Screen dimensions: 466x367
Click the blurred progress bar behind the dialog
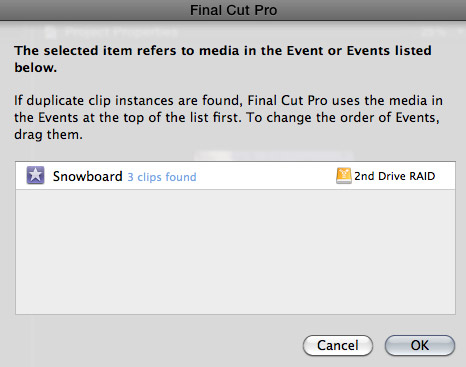273,156
